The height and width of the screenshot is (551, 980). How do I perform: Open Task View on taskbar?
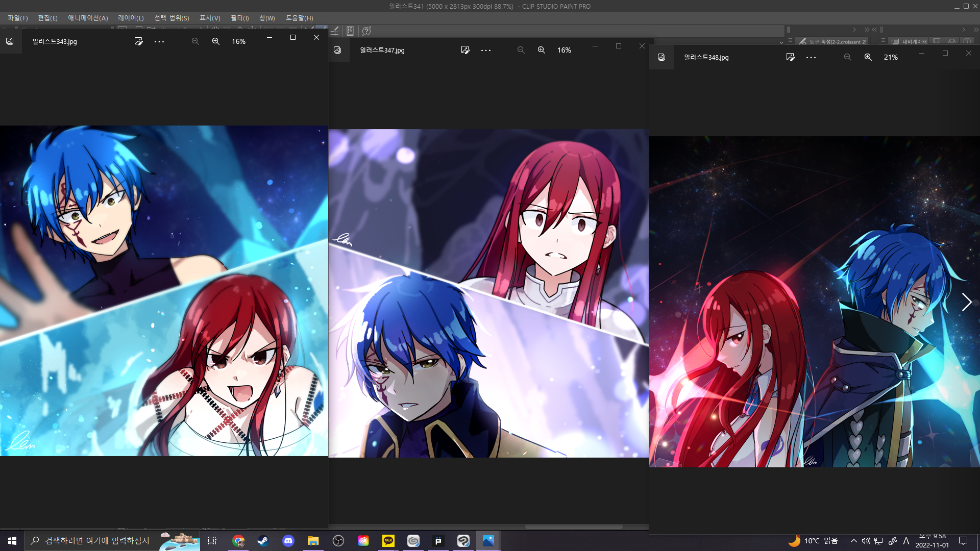pyautogui.click(x=212, y=541)
